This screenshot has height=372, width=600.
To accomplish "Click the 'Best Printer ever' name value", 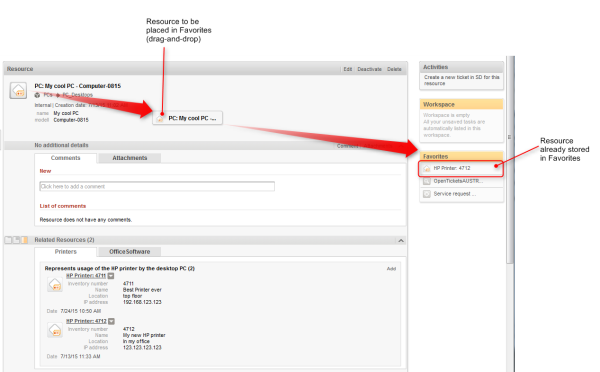I will (142, 290).
